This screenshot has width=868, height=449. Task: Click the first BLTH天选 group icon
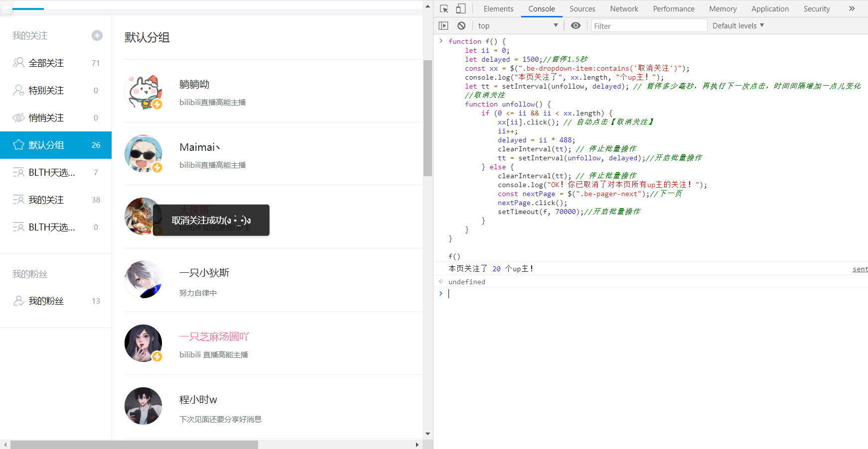pos(18,172)
